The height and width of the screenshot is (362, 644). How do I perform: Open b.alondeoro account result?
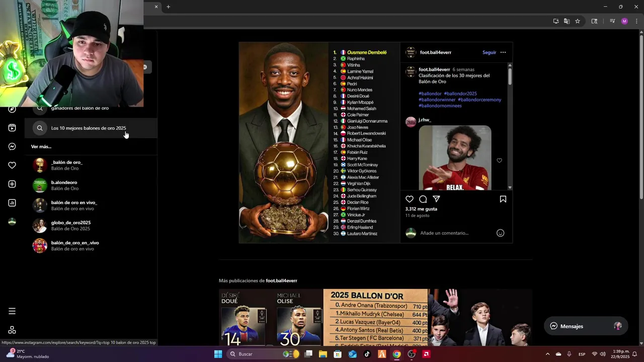point(91,186)
